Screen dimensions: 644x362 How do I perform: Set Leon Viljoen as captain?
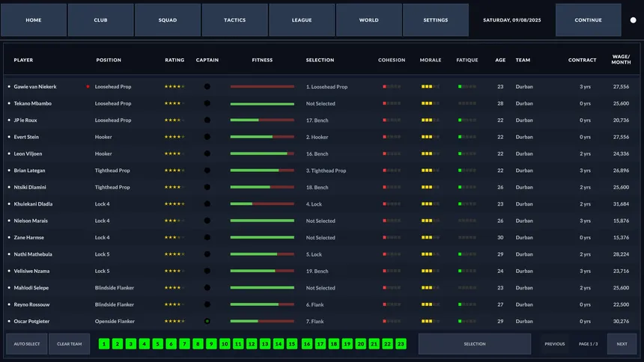point(207,153)
